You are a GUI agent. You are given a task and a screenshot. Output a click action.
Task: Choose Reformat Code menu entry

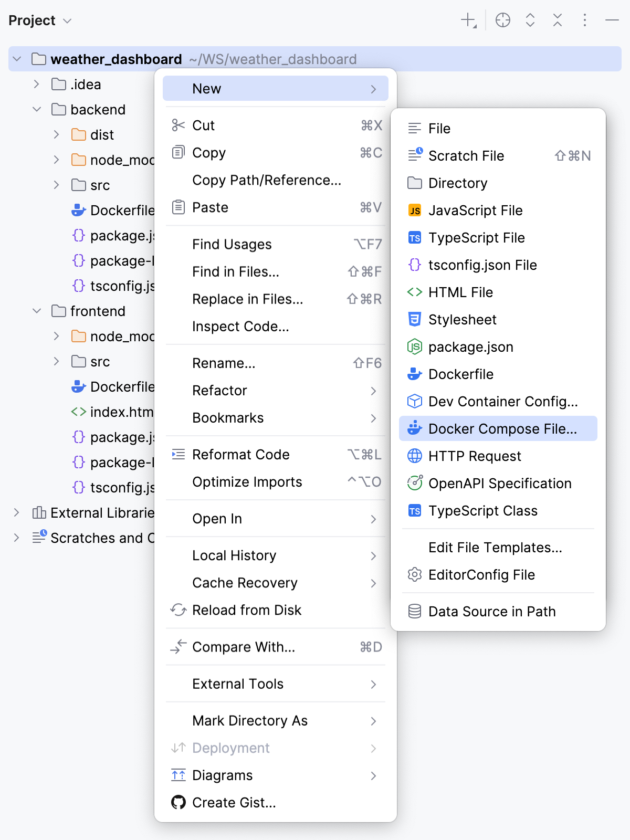click(x=276, y=454)
